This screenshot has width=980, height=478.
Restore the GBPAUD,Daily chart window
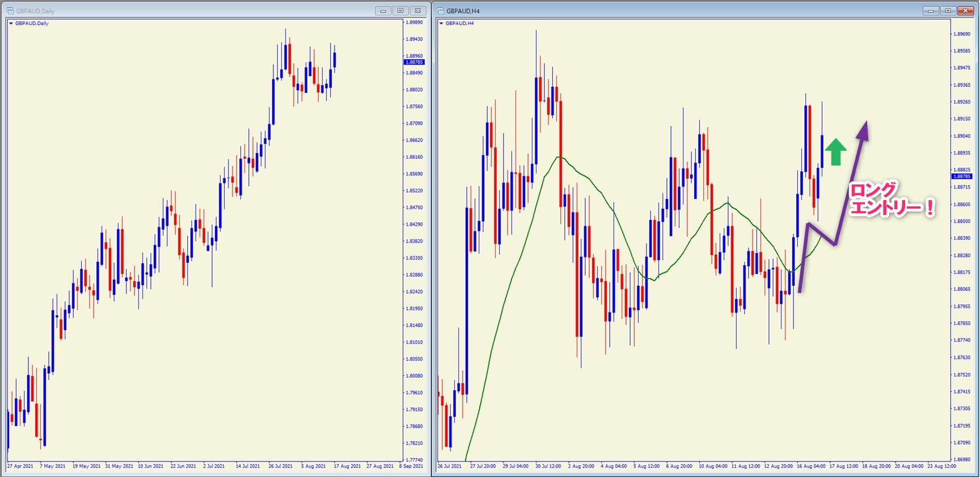coord(400,11)
